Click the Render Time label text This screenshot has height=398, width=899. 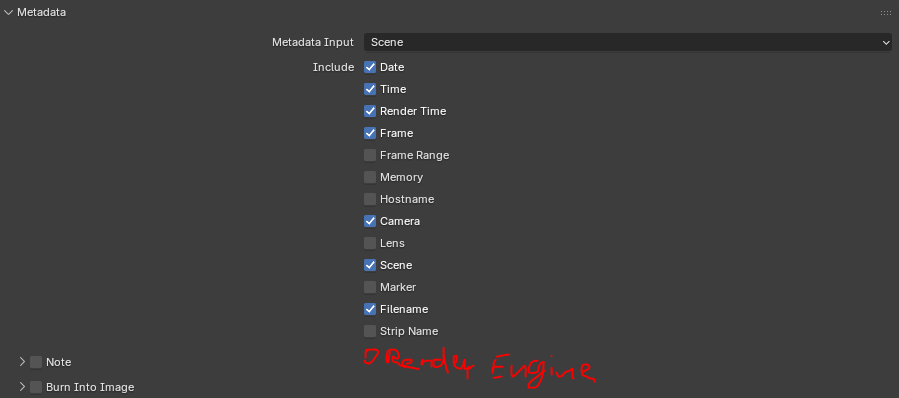(x=413, y=111)
